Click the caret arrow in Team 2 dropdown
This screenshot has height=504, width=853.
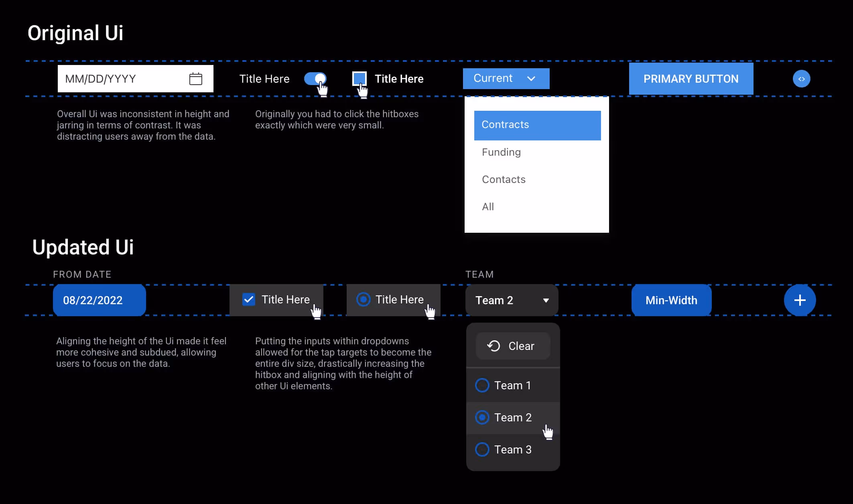546,301
